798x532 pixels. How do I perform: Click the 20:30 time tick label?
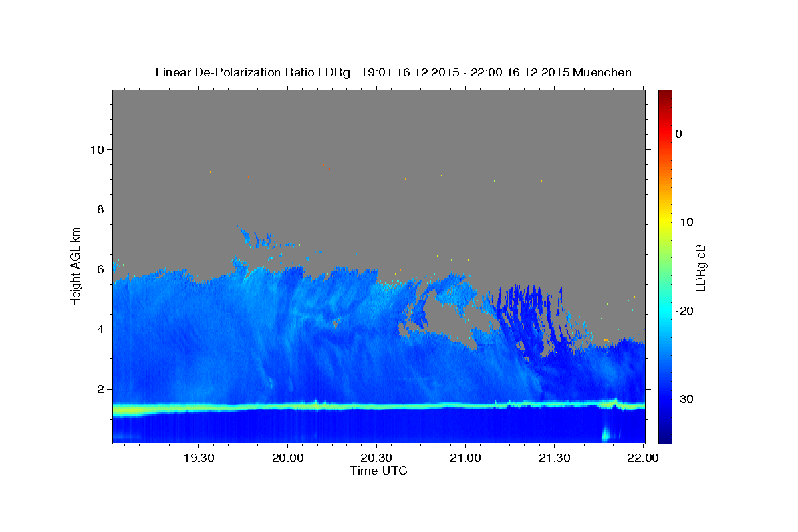tap(376, 458)
